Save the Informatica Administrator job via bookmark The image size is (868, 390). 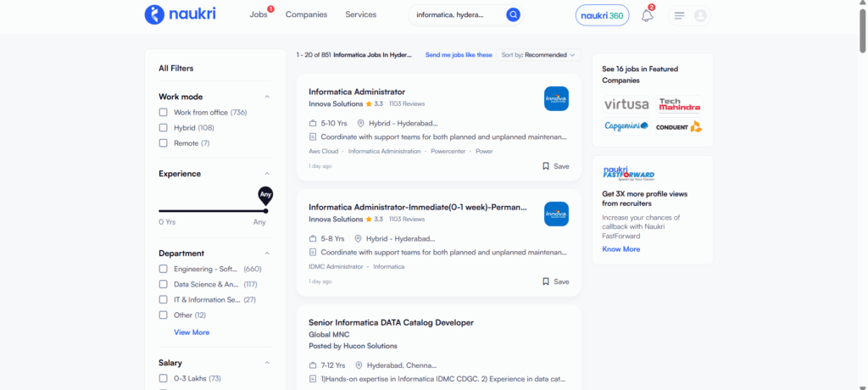point(555,166)
